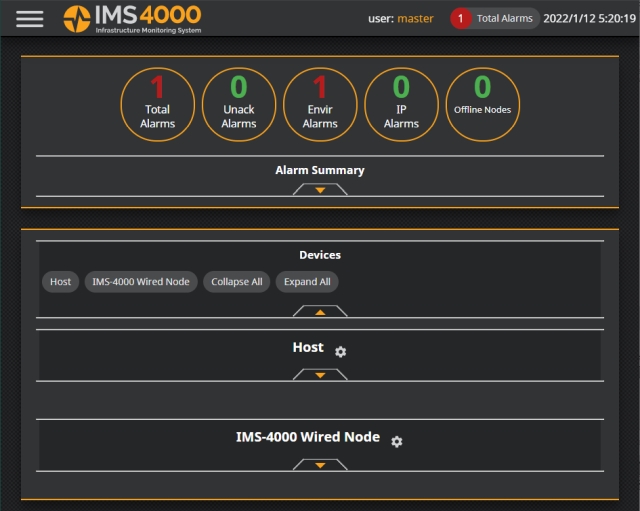Open IMS-4000 Wired Node settings gear

click(397, 441)
